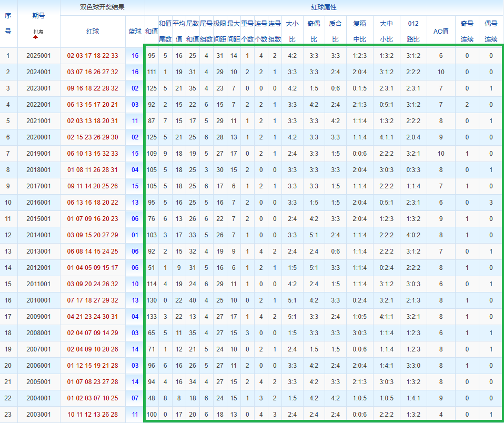Image resolution: width=504 pixels, height=423 pixels.
Task: Select the 蓝球 column header
Action: click(x=135, y=31)
